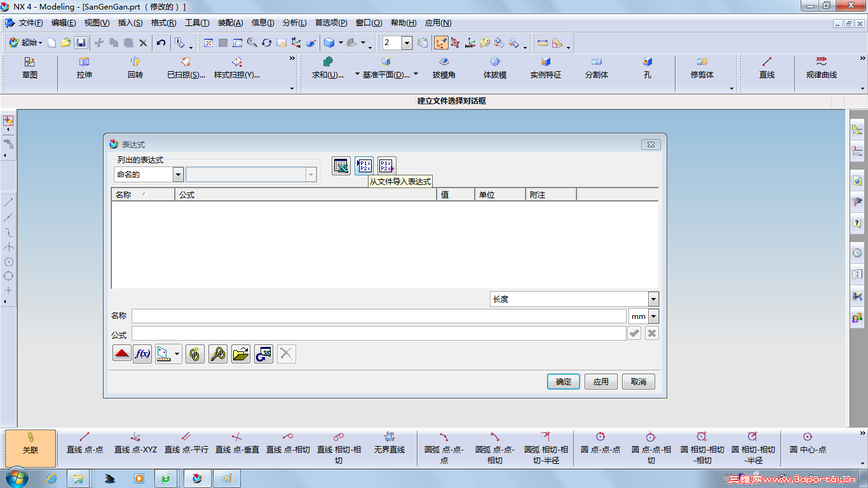Click the import expressions from file icon
Image resolution: width=868 pixels, height=488 pixels.
tap(364, 166)
